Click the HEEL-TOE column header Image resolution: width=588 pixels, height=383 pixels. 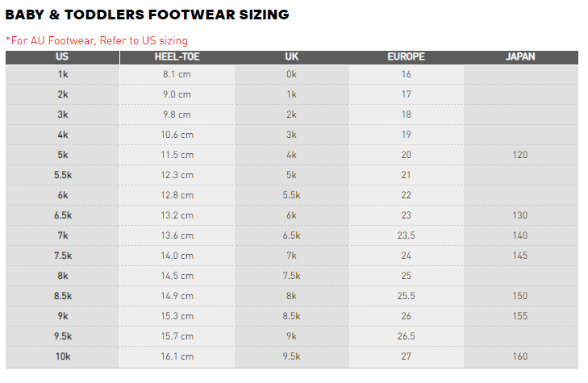pos(177,57)
